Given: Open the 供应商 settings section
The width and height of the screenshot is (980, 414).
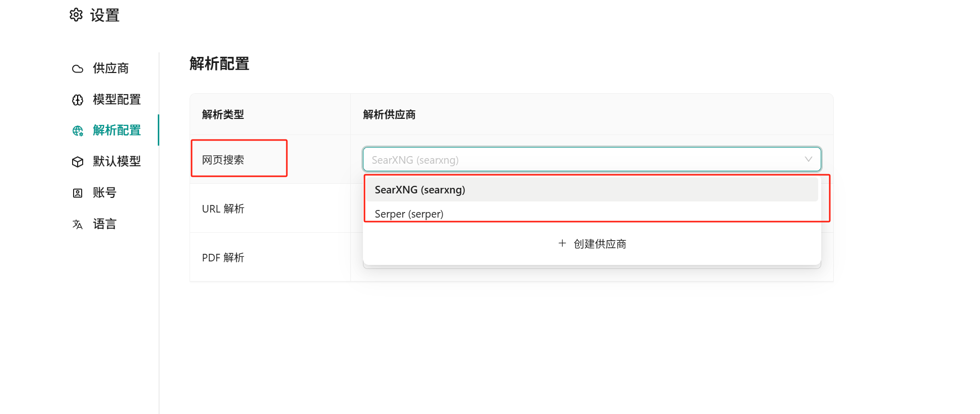Looking at the screenshot, I should click(110, 68).
